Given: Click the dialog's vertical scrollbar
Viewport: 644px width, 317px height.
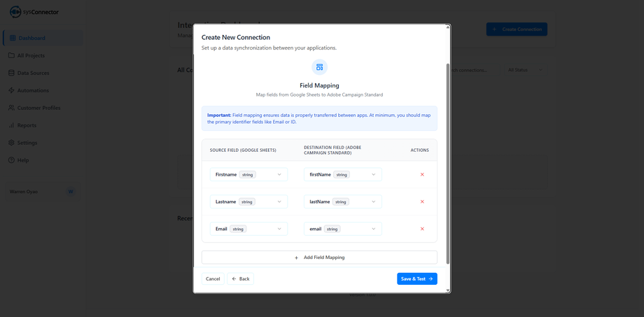Looking at the screenshot, I should [448, 161].
